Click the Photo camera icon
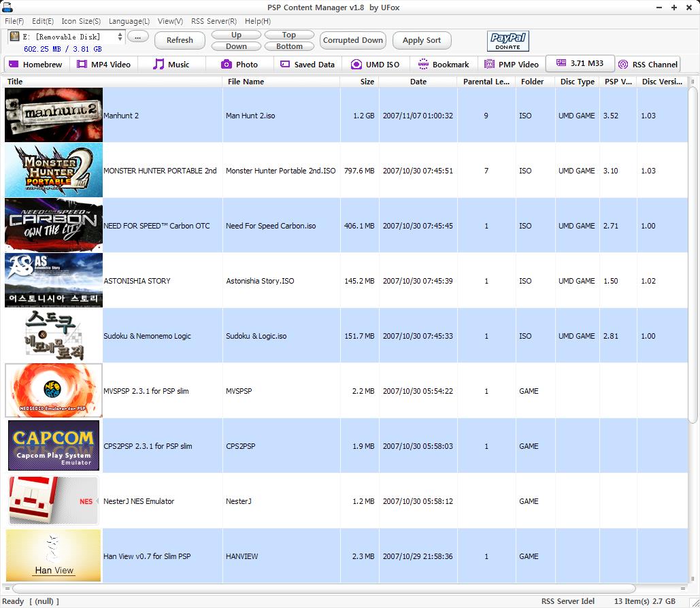 point(227,65)
